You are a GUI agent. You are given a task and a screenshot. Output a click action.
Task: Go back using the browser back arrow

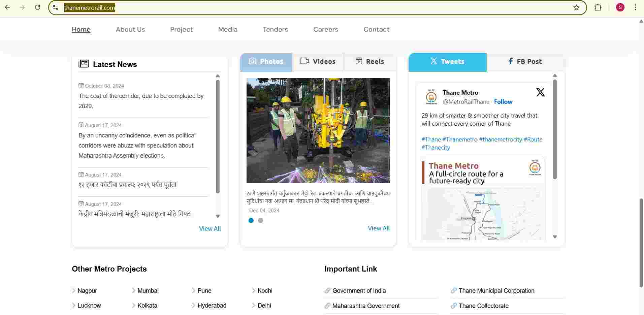click(7, 7)
